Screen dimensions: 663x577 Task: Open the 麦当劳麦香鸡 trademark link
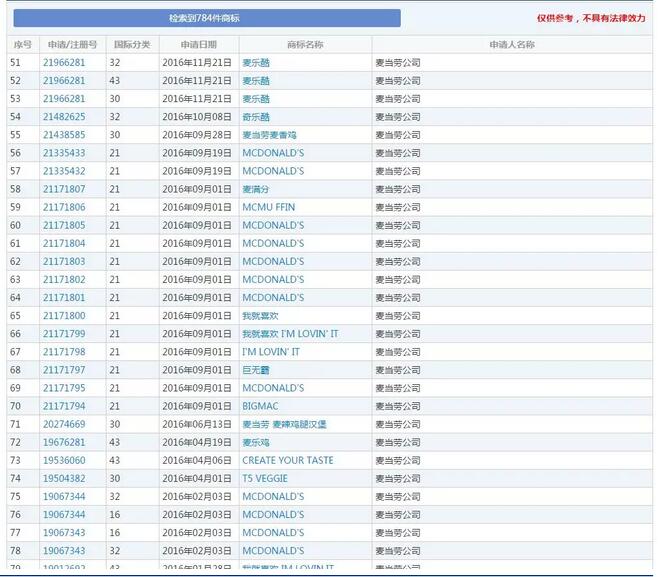[x=269, y=135]
